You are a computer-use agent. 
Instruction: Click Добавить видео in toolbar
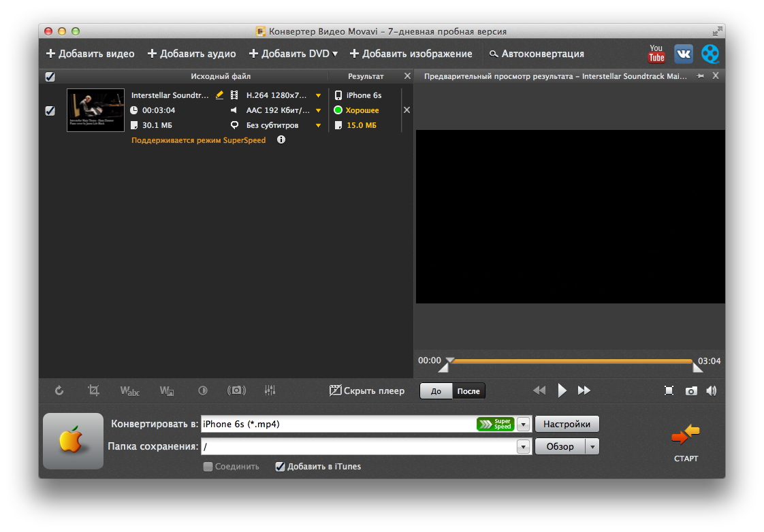coord(90,54)
